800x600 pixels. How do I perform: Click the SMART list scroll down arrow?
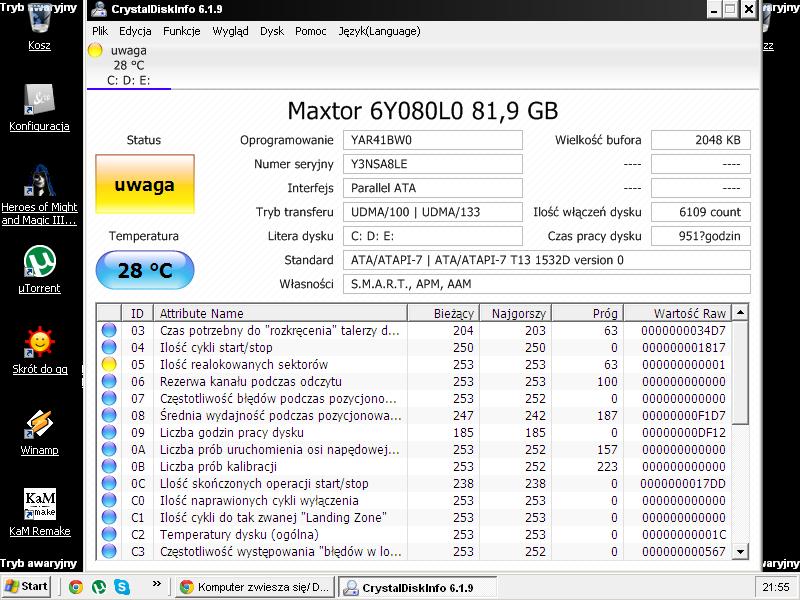[x=740, y=551]
